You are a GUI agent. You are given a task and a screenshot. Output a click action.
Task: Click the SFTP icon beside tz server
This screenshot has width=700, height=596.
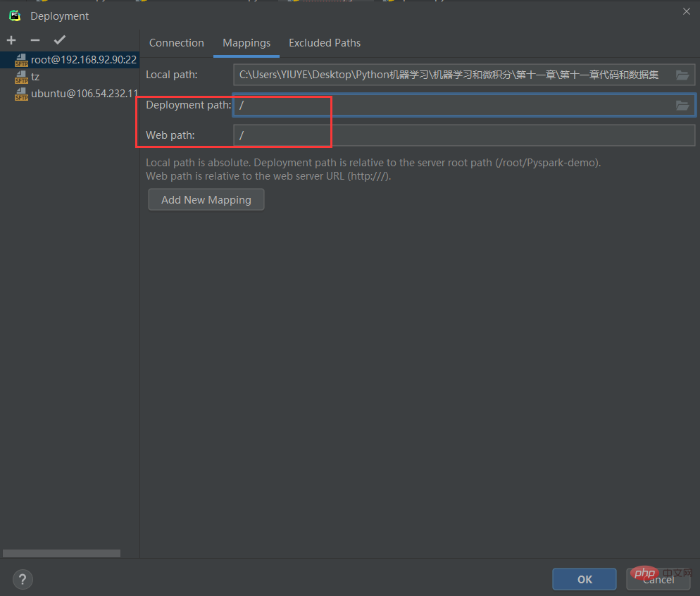coord(21,77)
